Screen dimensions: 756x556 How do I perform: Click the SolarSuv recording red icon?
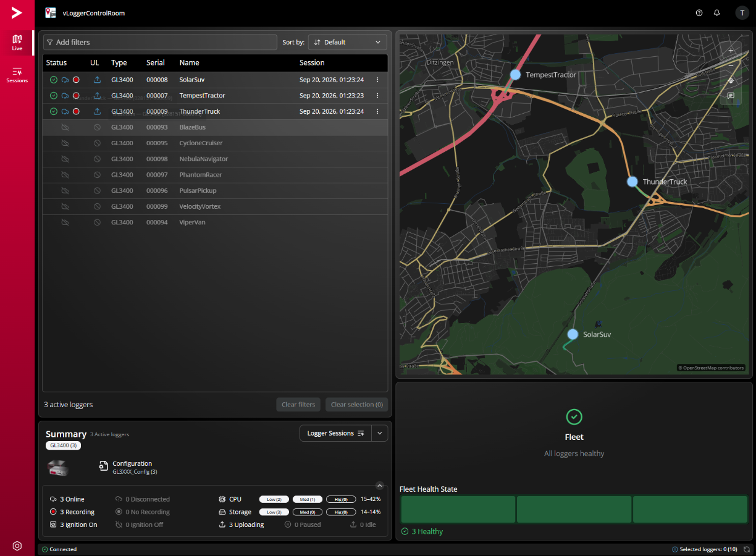(x=76, y=80)
